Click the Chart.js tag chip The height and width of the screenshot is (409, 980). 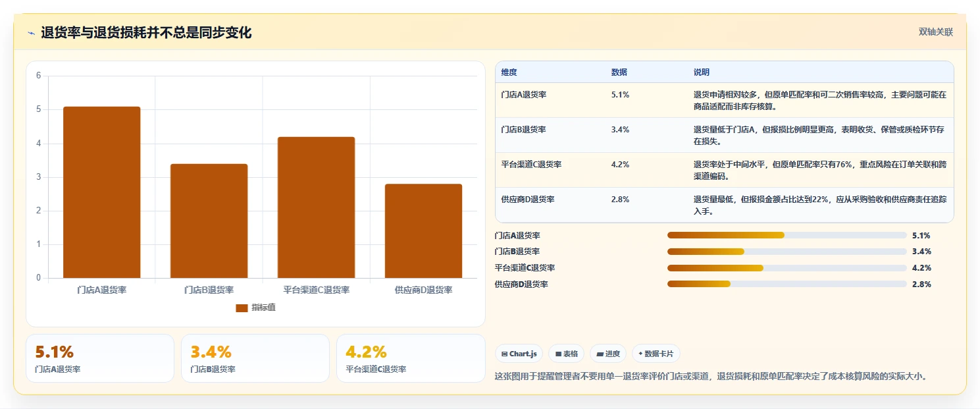(519, 354)
